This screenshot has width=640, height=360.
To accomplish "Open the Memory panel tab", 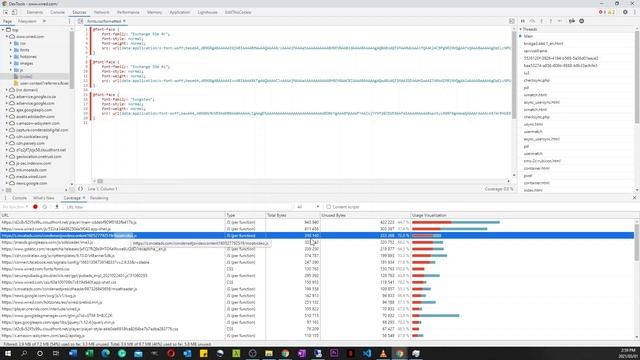I will 154,12.
